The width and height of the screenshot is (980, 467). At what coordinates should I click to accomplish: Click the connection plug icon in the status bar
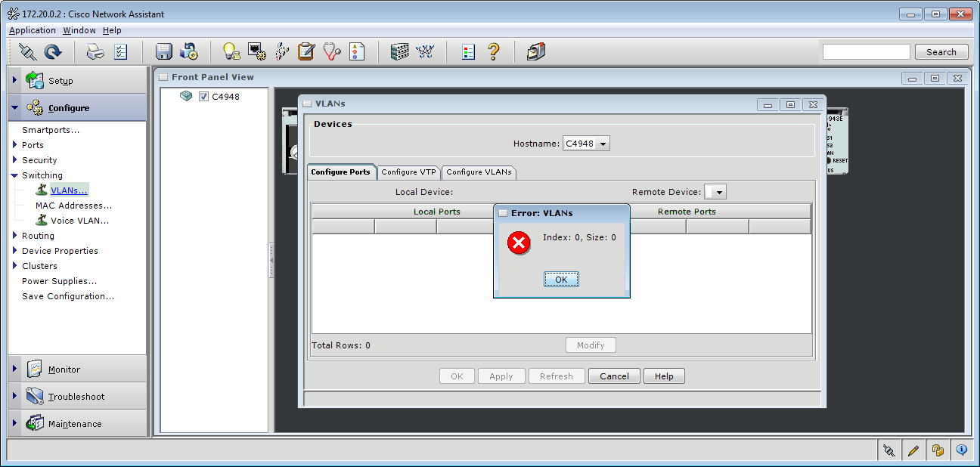tap(889, 450)
